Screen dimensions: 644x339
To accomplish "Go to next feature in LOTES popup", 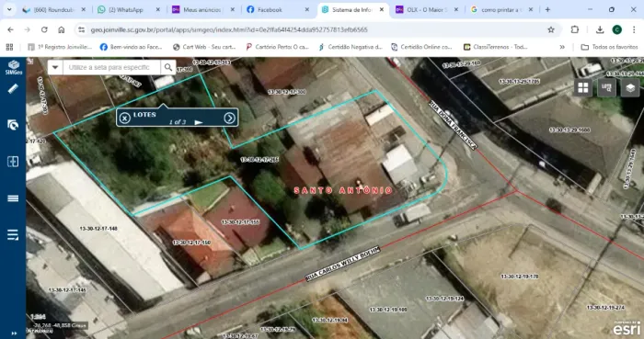I will pos(229,119).
